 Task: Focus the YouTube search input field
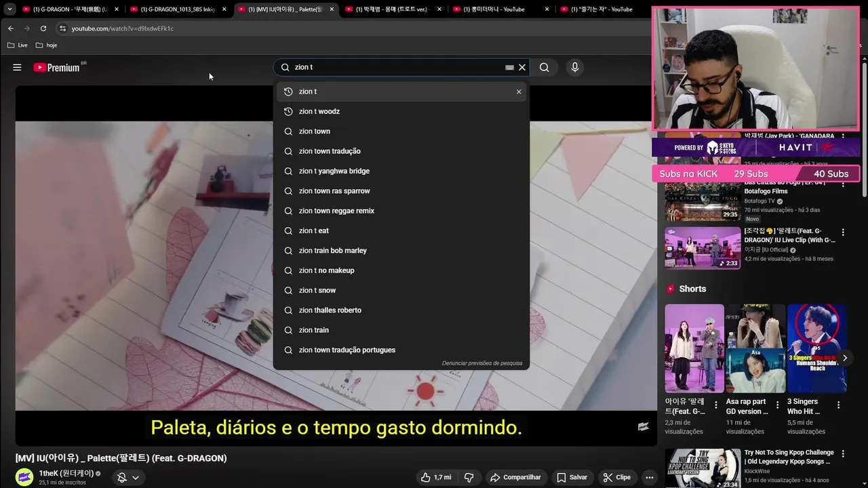(397, 67)
